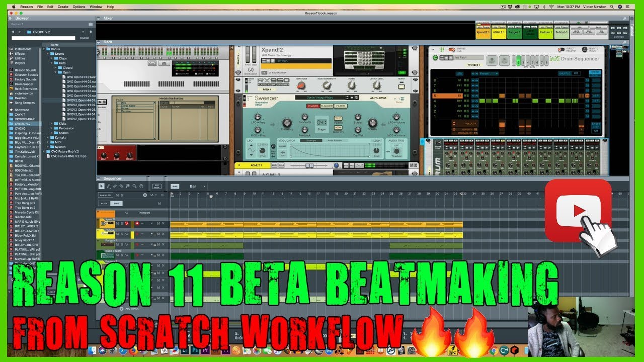Open Effects category in Browser

coord(20,54)
